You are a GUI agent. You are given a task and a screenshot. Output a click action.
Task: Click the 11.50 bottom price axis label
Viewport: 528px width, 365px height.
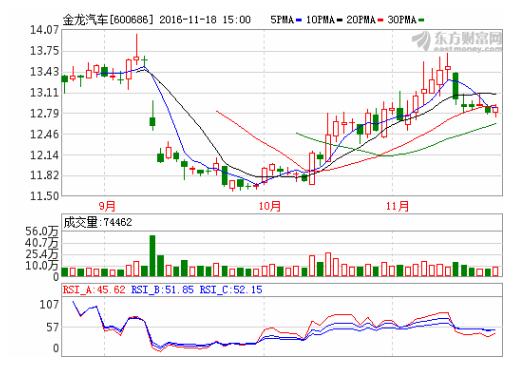point(44,196)
